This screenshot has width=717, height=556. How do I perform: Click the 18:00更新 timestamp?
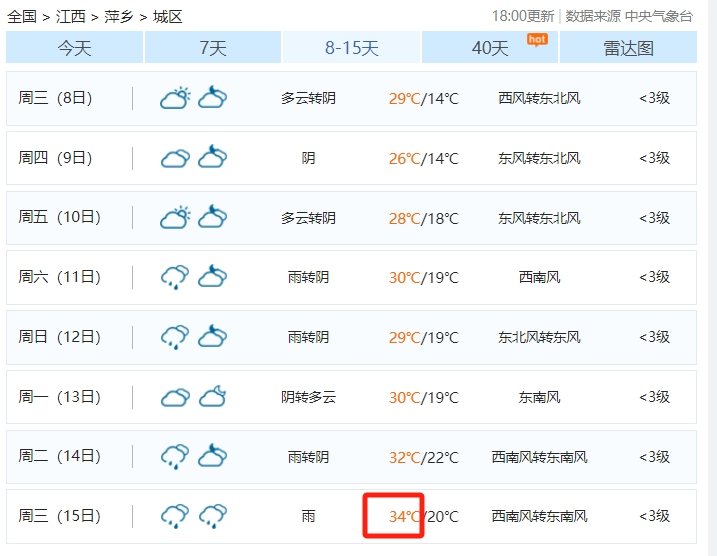coord(523,16)
